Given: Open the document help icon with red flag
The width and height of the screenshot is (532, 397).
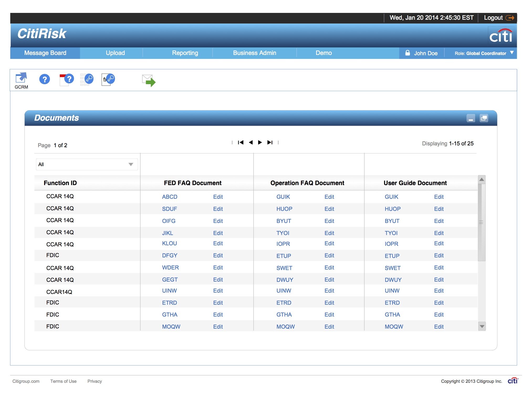Looking at the screenshot, I should [67, 79].
